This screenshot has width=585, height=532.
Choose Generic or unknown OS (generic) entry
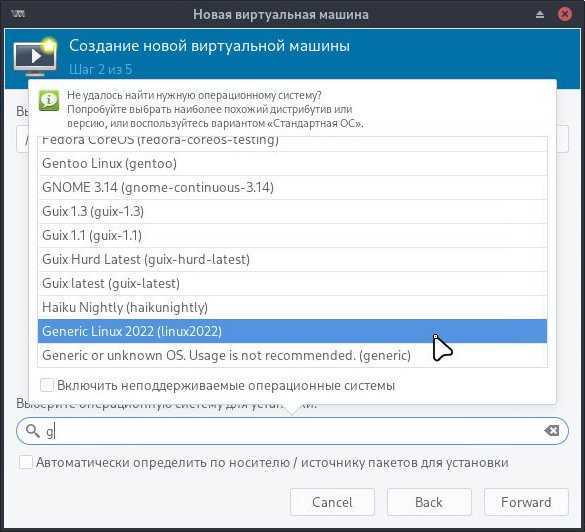pos(292,355)
